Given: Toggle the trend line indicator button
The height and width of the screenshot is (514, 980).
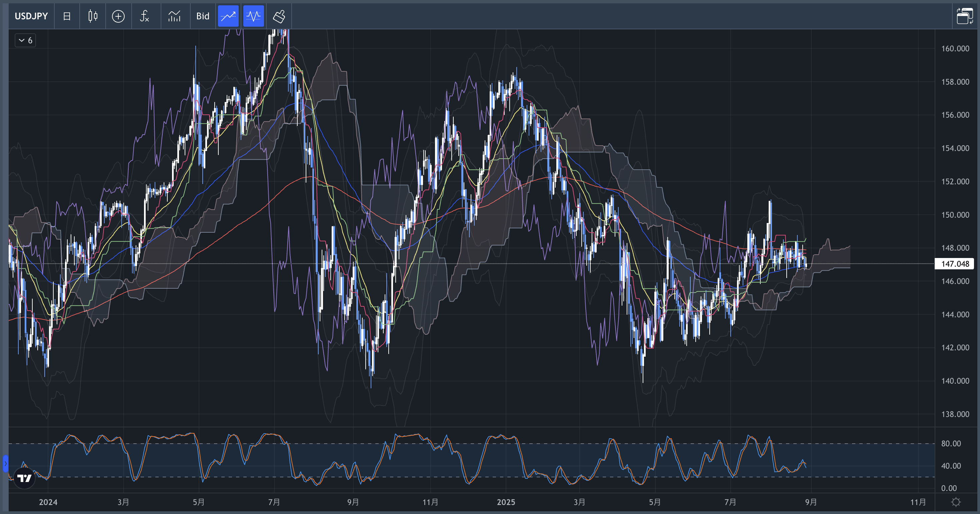Looking at the screenshot, I should 228,16.
